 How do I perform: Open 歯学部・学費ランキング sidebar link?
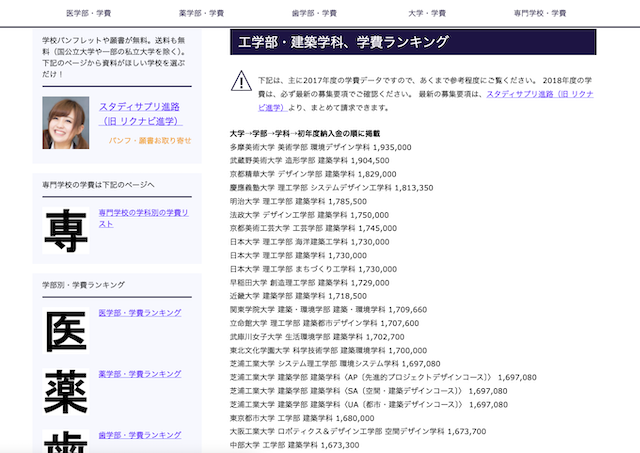(x=140, y=435)
